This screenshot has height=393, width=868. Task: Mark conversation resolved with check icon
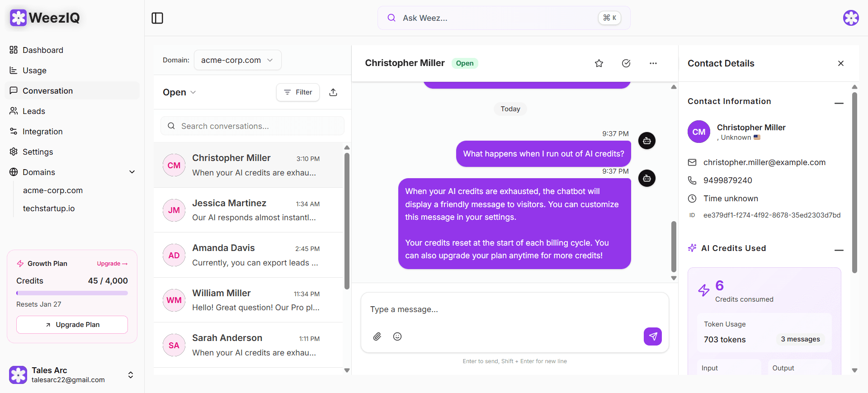tap(626, 63)
